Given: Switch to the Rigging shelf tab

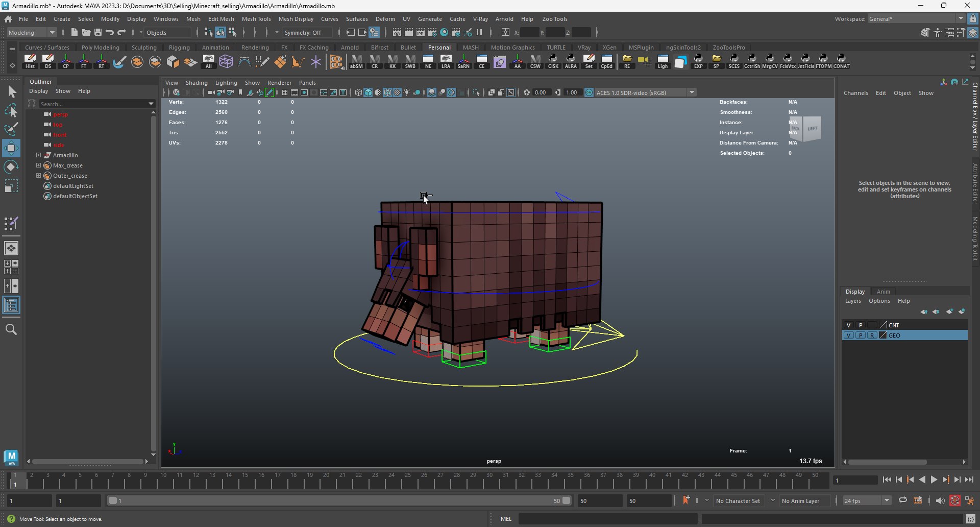Looking at the screenshot, I should pyautogui.click(x=179, y=47).
